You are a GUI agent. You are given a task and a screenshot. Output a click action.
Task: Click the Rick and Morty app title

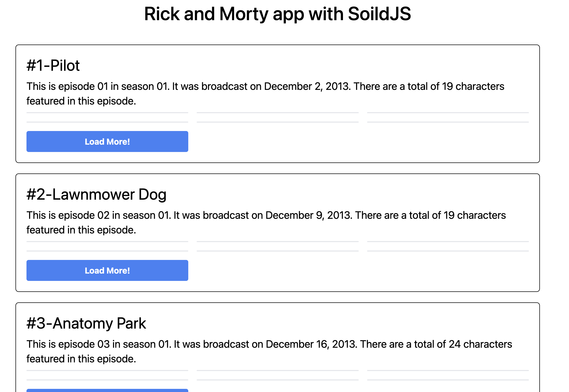coord(277,14)
